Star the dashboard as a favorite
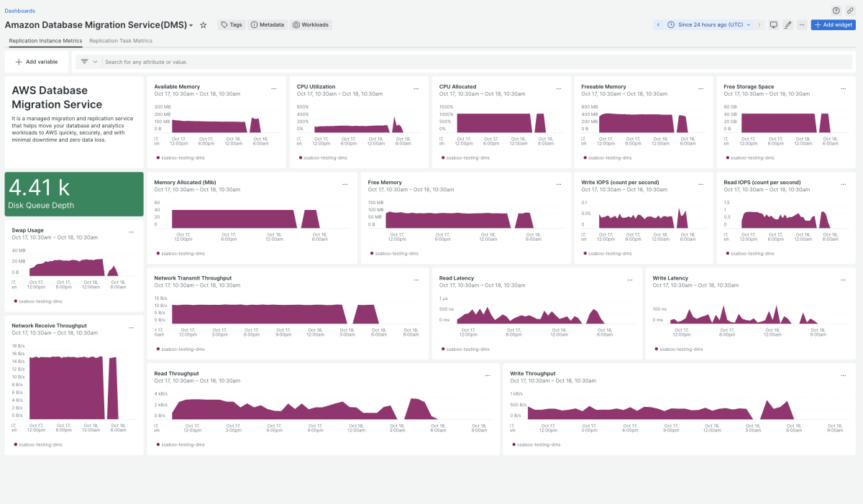The image size is (863, 504). click(204, 25)
